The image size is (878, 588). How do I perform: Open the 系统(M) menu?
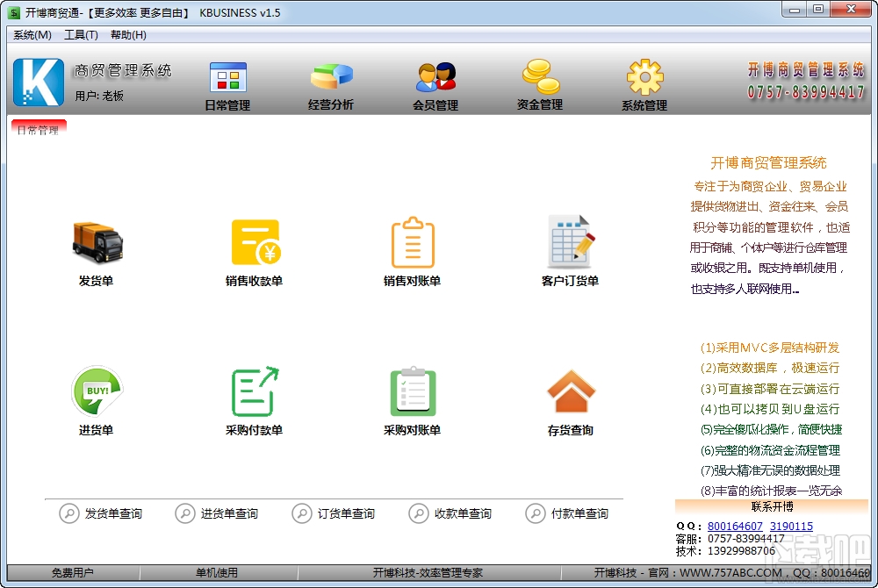[x=32, y=35]
